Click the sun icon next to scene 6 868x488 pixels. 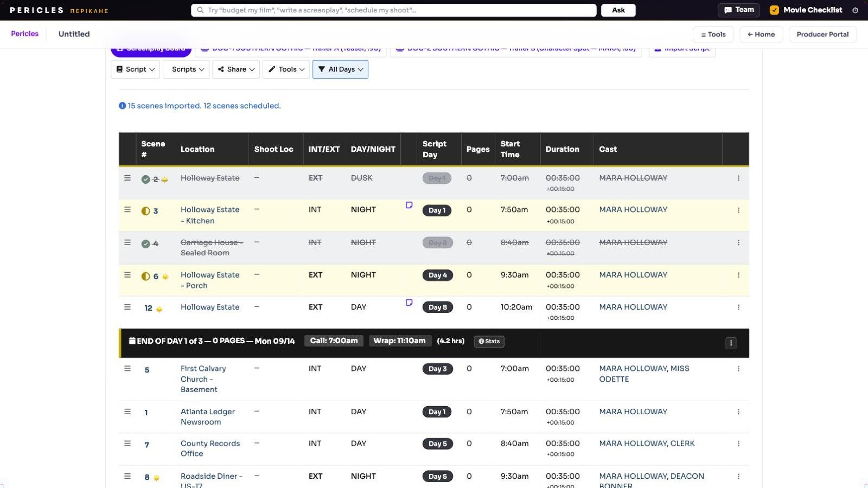coord(165,277)
